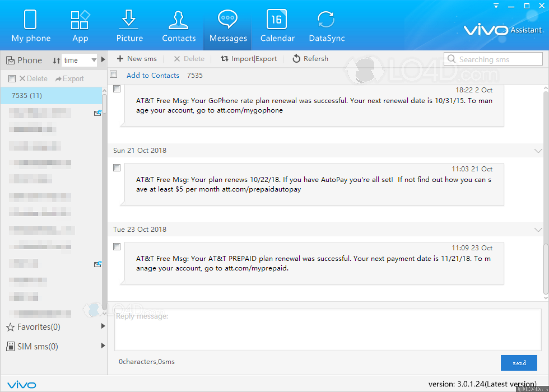
Task: Tick the select-all checkbox above the messages
Action: tap(113, 75)
